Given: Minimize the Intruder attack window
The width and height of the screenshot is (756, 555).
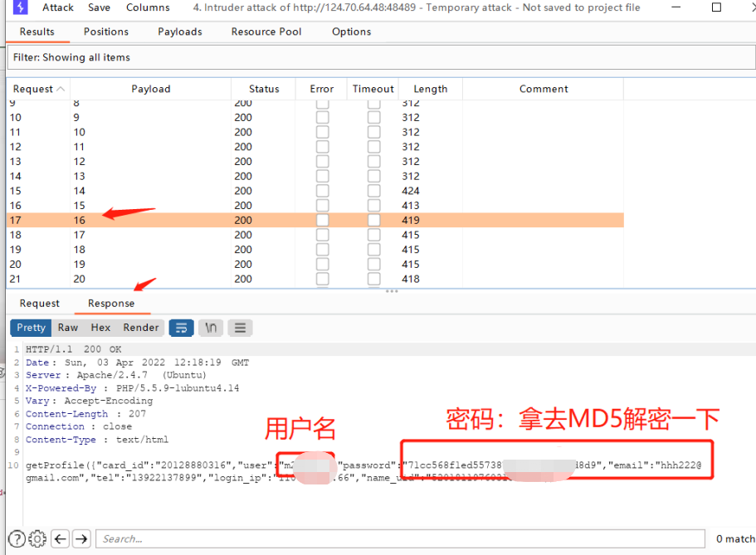Looking at the screenshot, I should click(x=676, y=7).
